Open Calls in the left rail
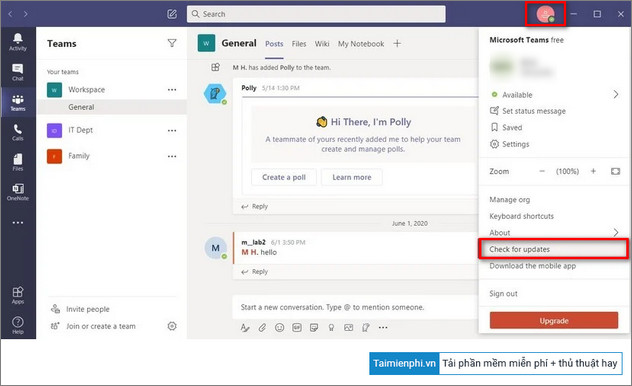The height and width of the screenshot is (386, 632). click(x=18, y=132)
